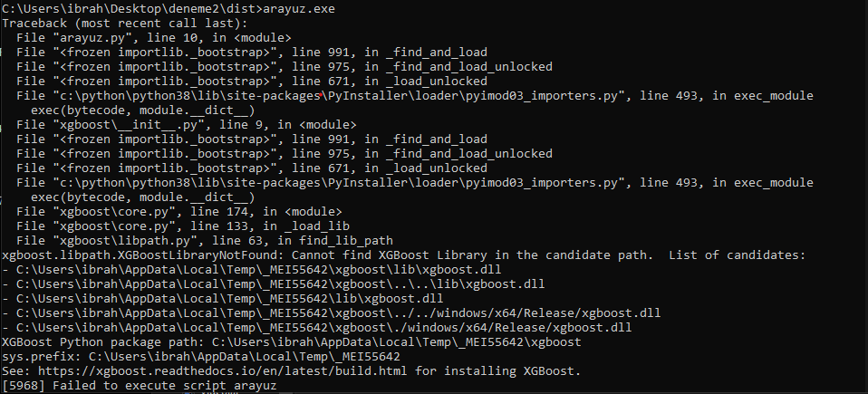Click the xgboost\libpath.py line 63 entry
The image size is (868, 394).
tap(205, 240)
